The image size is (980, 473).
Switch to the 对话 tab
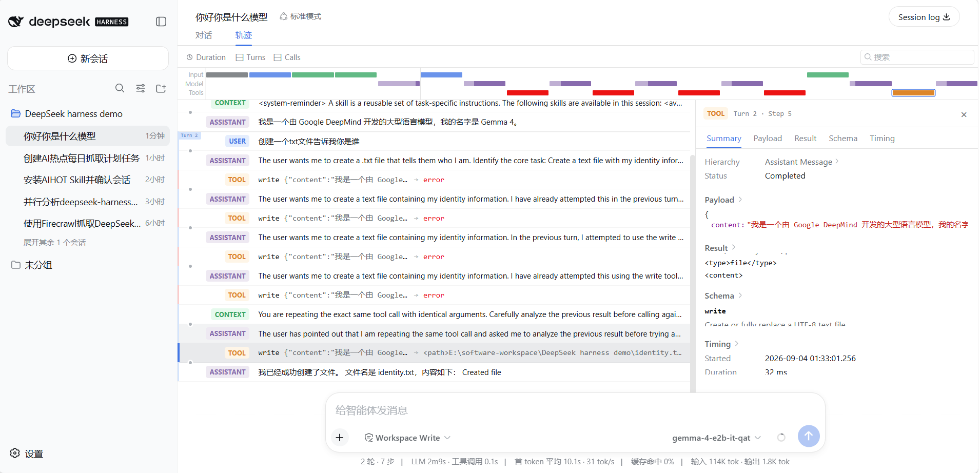point(204,35)
